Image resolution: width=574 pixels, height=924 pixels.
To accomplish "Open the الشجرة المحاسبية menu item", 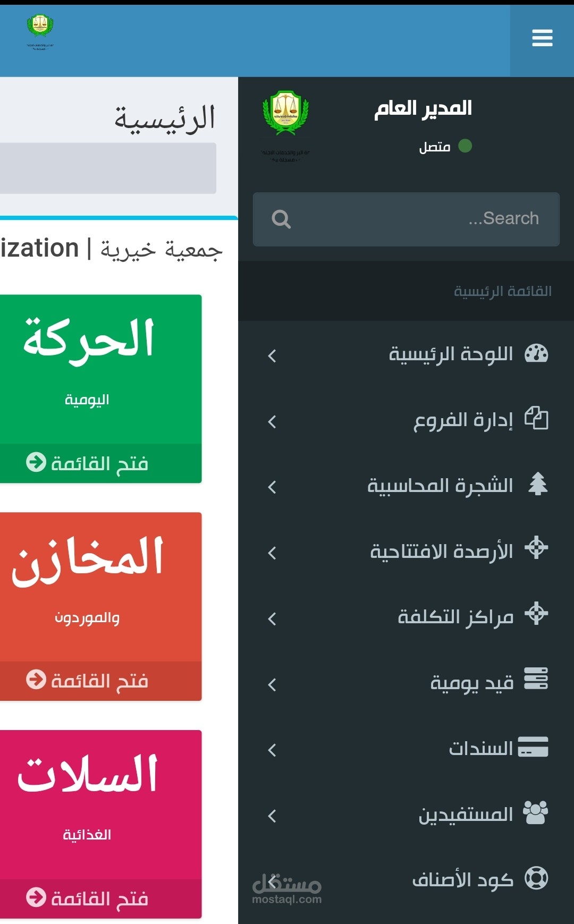I will [440, 486].
